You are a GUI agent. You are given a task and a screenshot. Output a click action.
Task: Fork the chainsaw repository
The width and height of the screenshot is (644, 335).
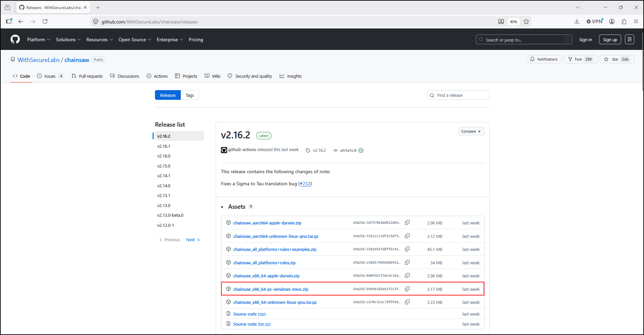coord(580,59)
